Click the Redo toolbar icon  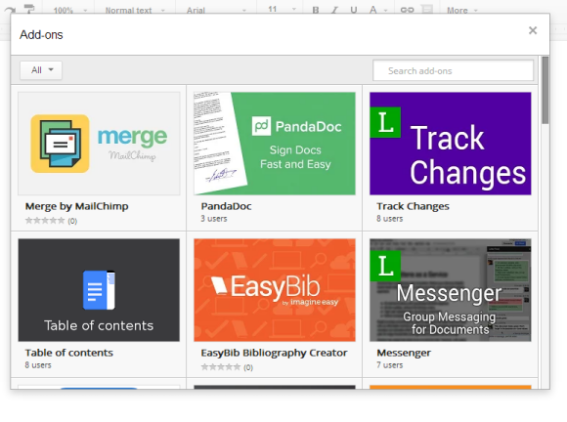pos(9,10)
